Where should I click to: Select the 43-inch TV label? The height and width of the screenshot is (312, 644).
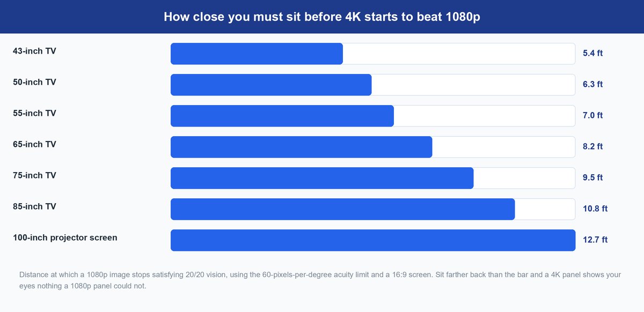(x=34, y=51)
